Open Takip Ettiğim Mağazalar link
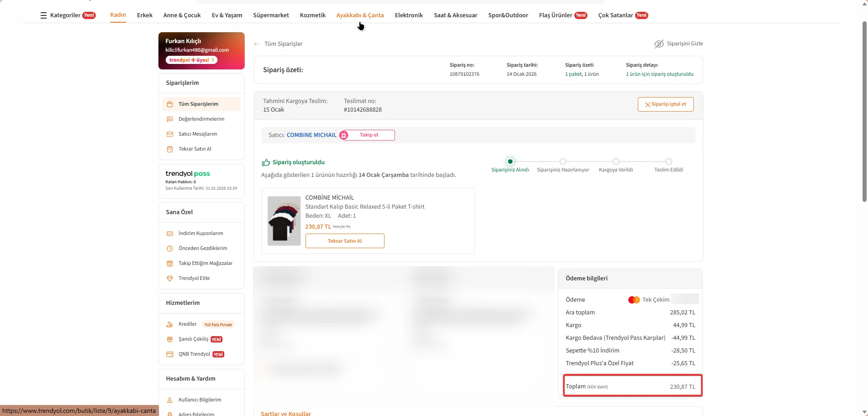Screen dimensions: 868x416 [206, 264]
